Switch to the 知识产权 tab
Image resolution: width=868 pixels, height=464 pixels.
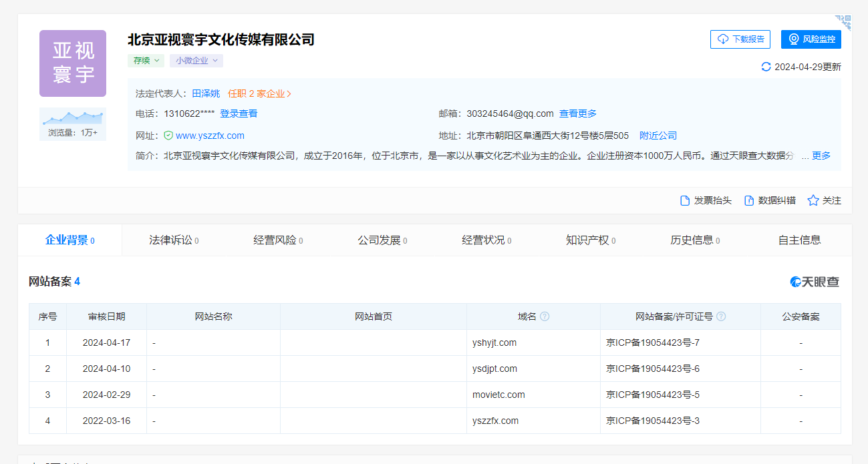pos(591,240)
